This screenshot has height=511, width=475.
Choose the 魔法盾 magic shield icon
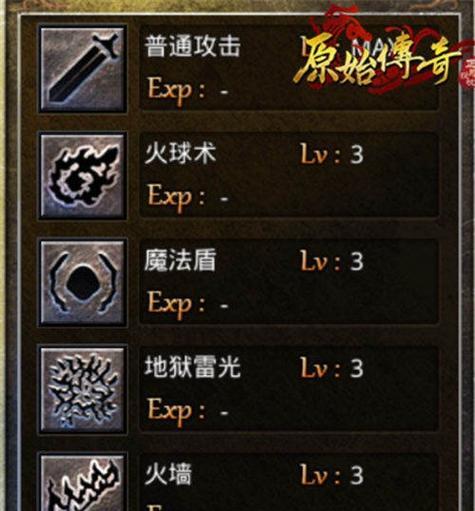pos(83,283)
